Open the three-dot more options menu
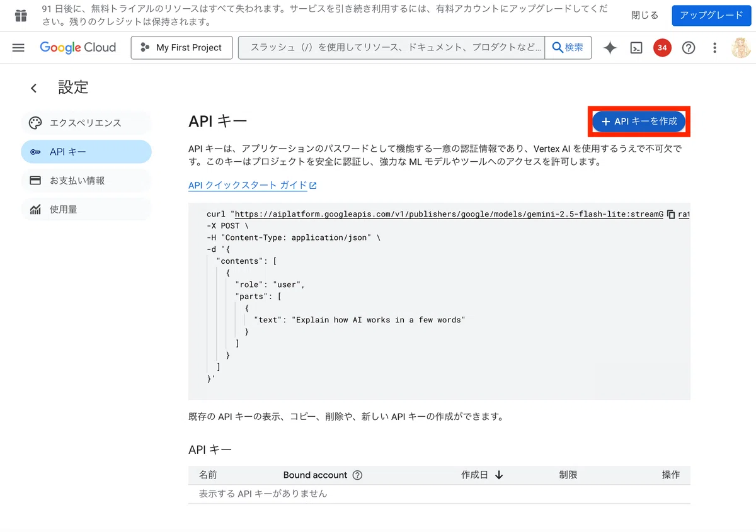 [714, 48]
